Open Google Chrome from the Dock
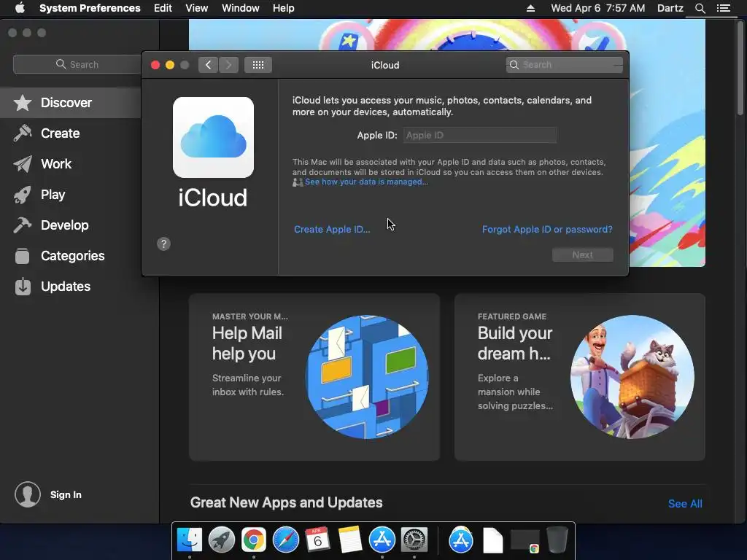Image resolution: width=747 pixels, height=560 pixels. pos(253,540)
